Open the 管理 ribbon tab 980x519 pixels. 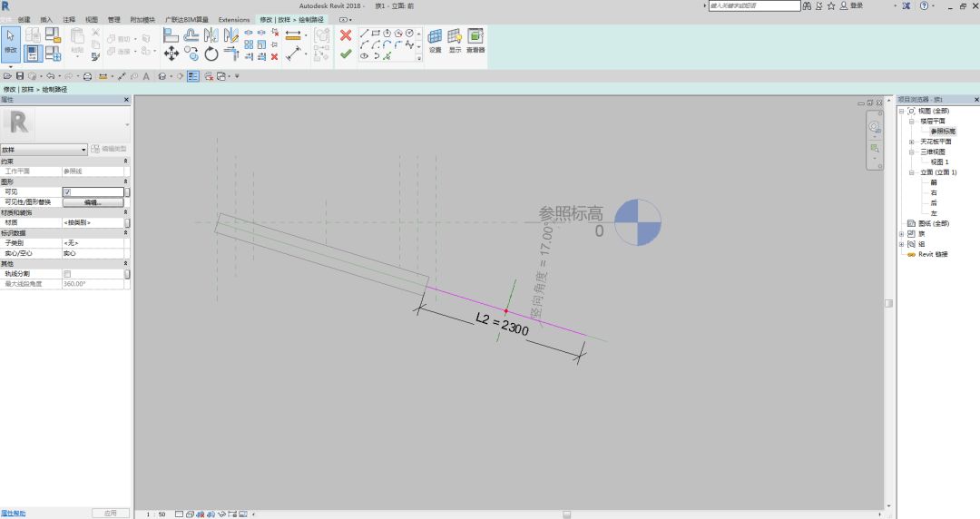[x=113, y=19]
